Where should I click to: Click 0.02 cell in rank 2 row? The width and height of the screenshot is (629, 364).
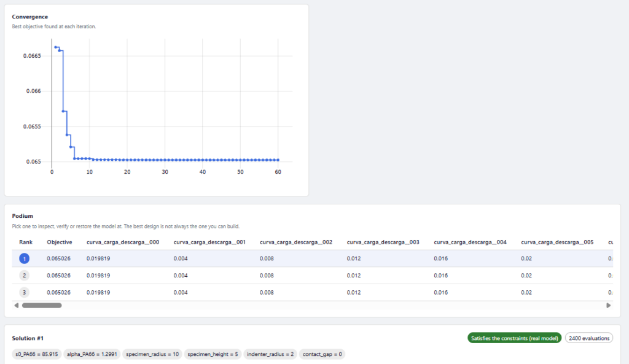point(526,276)
